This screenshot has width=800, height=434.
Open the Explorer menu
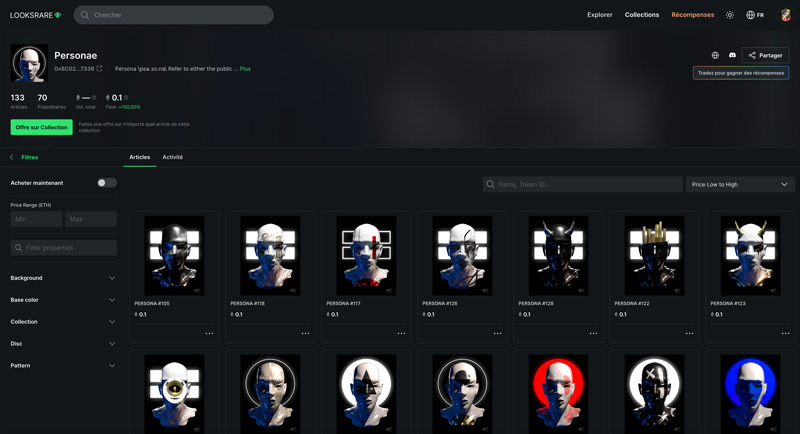click(x=599, y=15)
